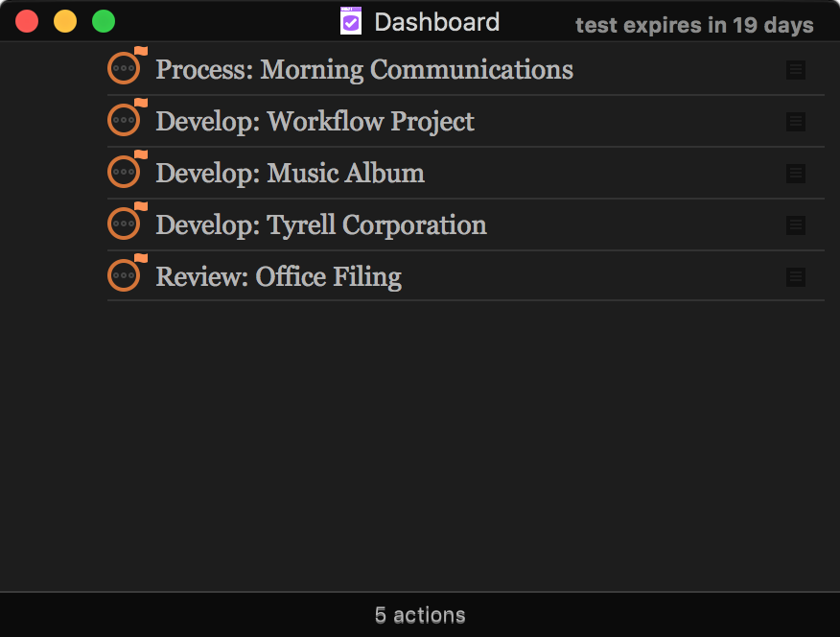840x637 pixels.
Task: Complete the Develop: Music Album action
Action: (x=124, y=172)
